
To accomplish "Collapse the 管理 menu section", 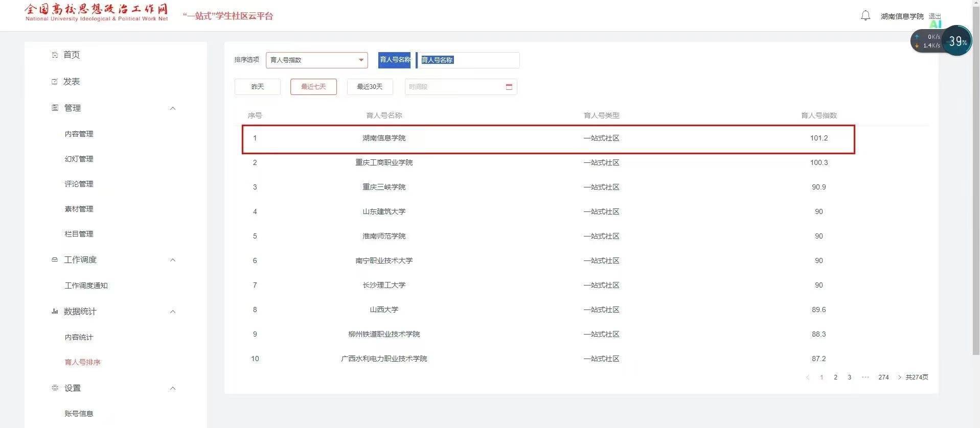I will pos(173,108).
